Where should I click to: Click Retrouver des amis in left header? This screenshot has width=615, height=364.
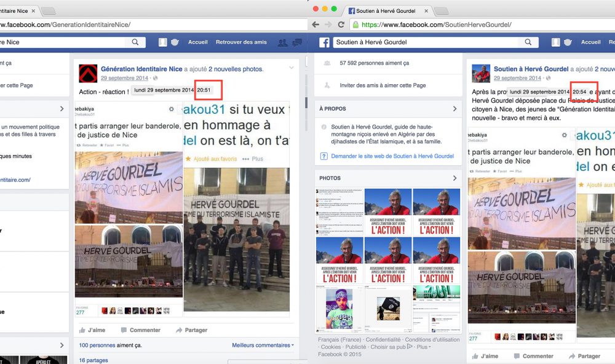click(x=241, y=42)
